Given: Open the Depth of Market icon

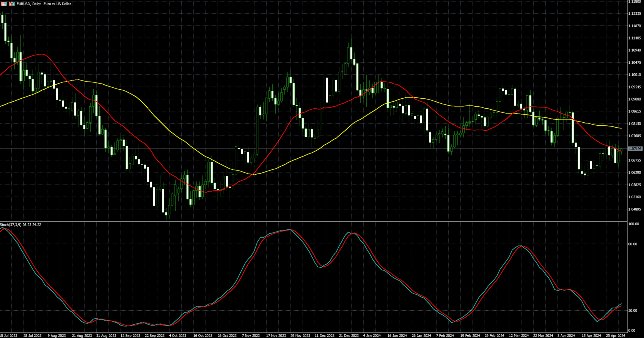Looking at the screenshot, I should tap(12, 4).
